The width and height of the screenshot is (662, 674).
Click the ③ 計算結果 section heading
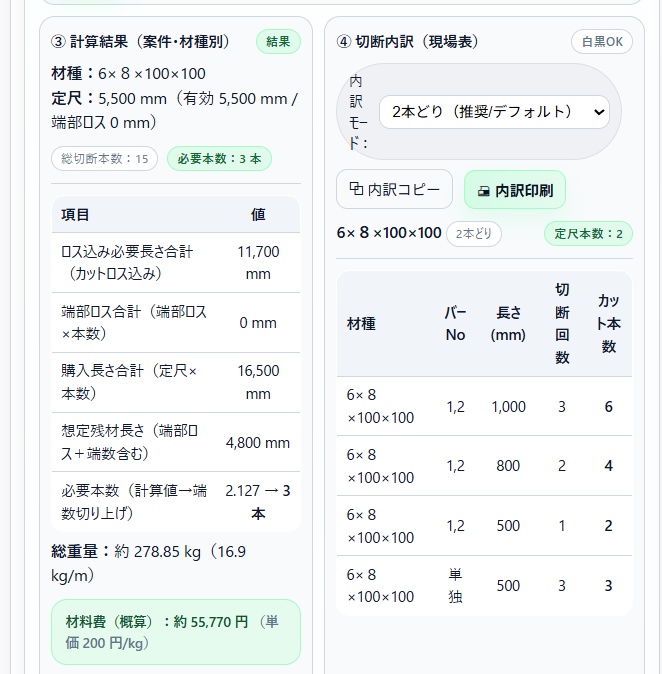click(x=140, y=42)
